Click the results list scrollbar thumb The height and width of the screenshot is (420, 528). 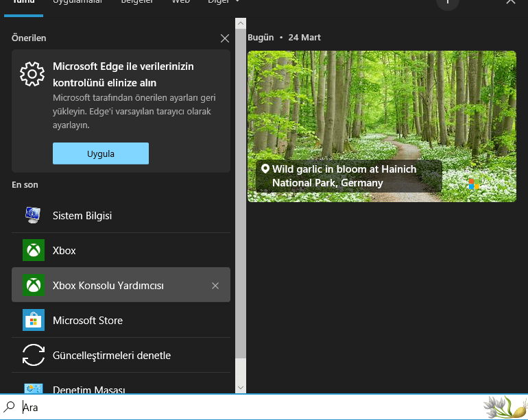click(x=241, y=194)
